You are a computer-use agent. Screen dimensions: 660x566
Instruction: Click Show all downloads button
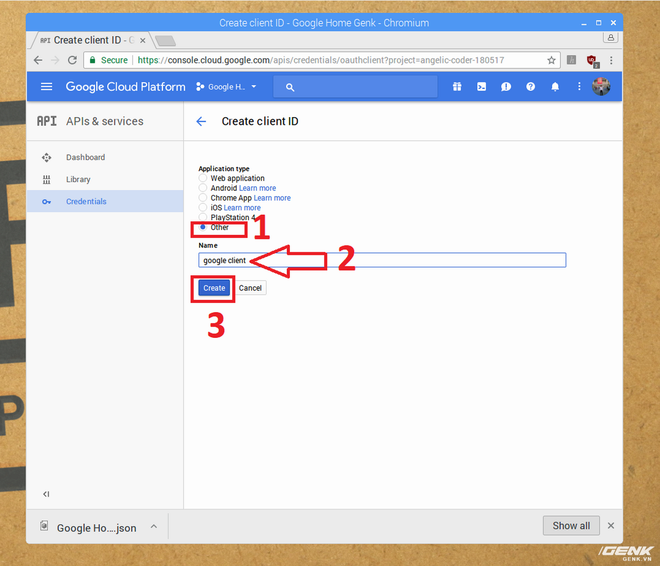pyautogui.click(x=571, y=526)
